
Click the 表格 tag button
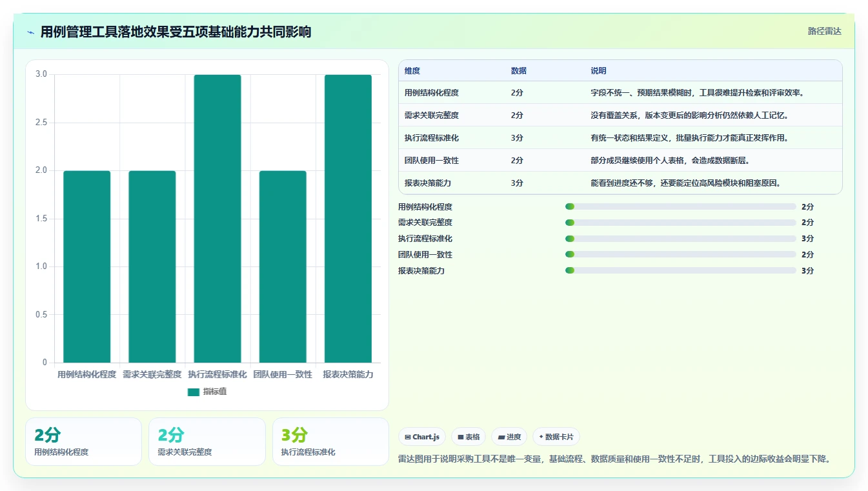[469, 437]
